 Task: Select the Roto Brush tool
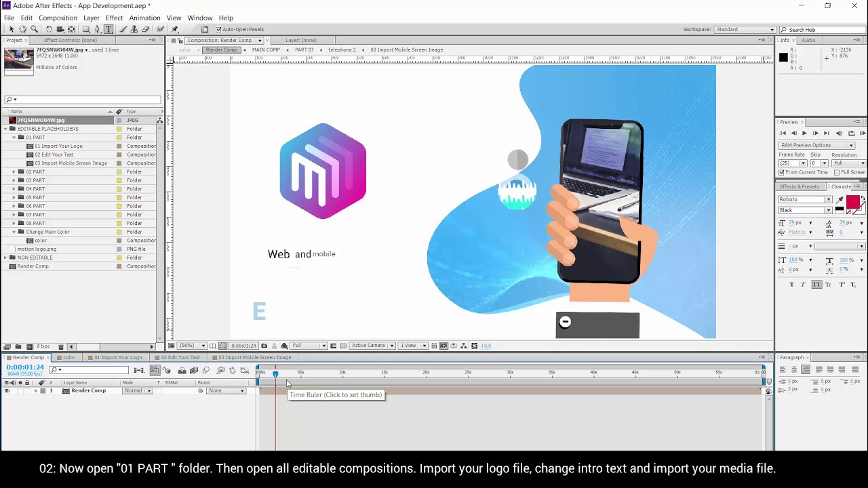[160, 29]
